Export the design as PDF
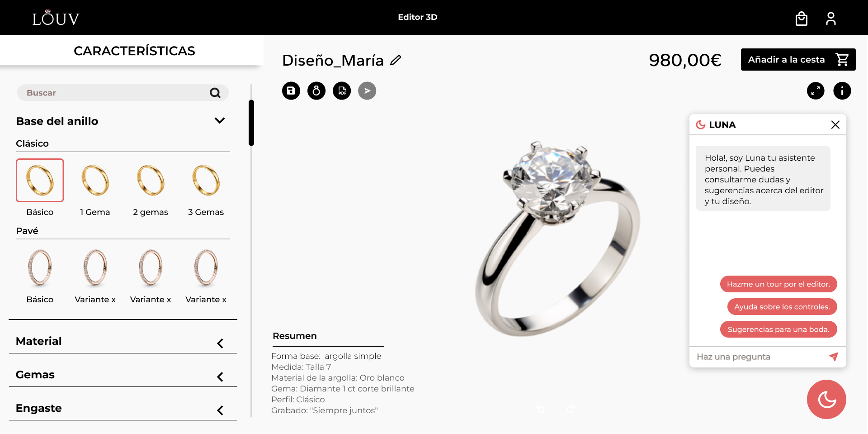868x434 pixels. click(x=342, y=91)
